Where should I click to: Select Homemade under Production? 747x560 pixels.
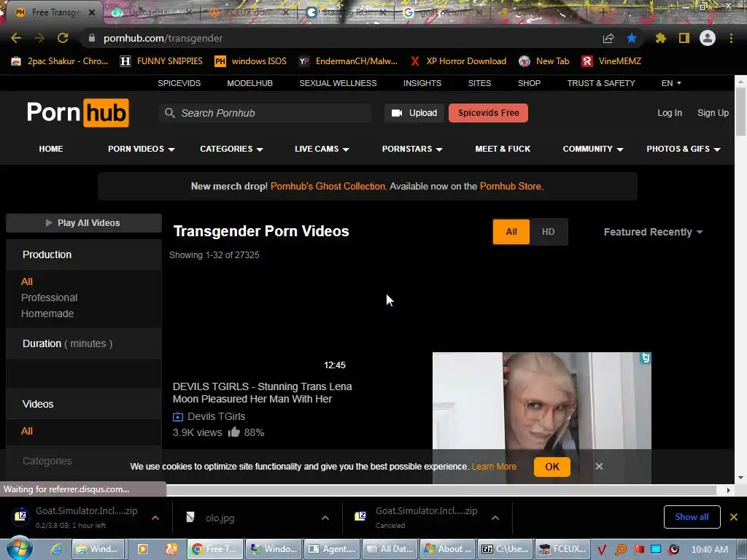[x=47, y=314]
